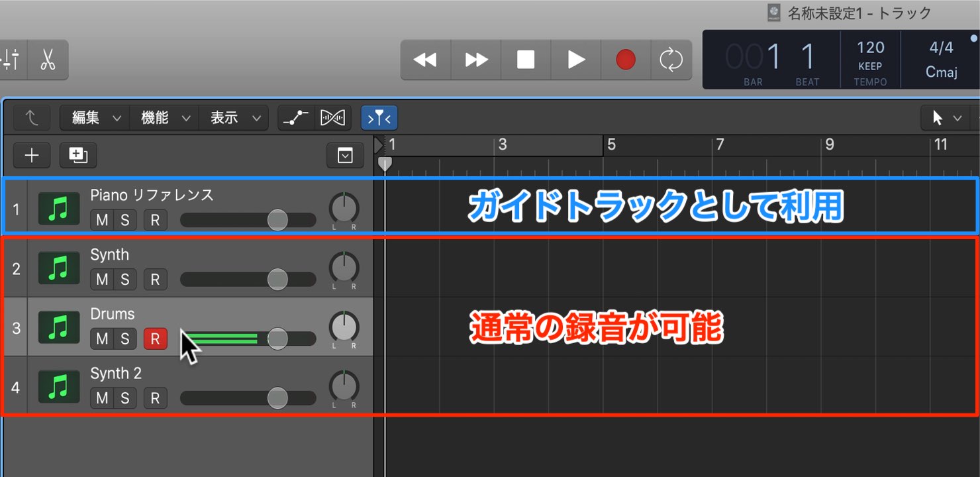Click track number 1 in header

[16, 211]
